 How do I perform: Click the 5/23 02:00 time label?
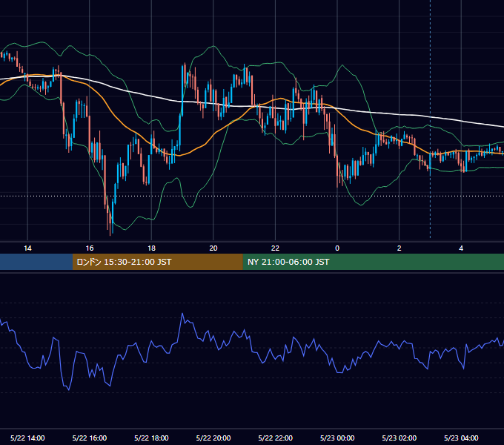tap(399, 438)
